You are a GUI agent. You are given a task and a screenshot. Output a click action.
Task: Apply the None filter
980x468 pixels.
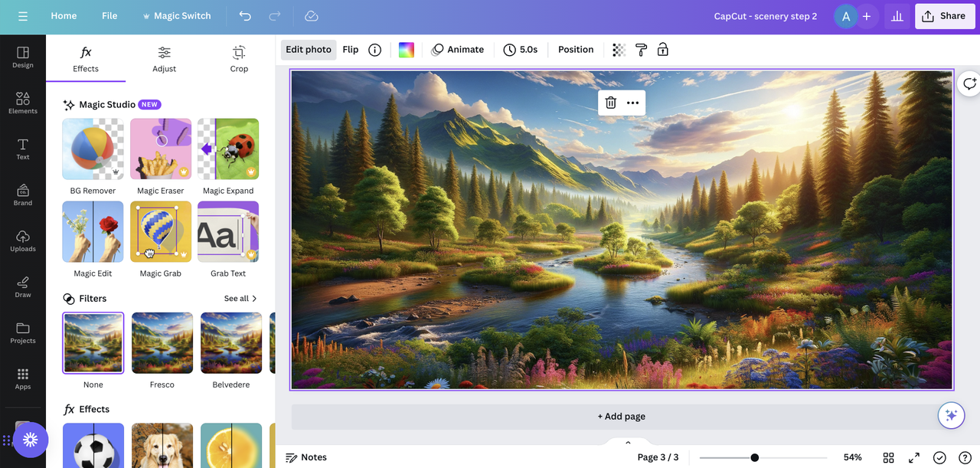pyautogui.click(x=93, y=343)
